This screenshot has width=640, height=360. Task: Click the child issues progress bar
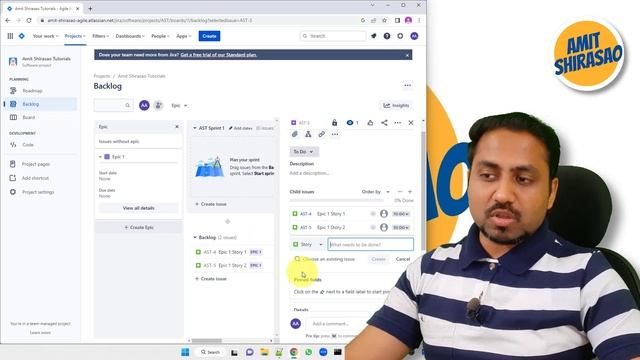[x=337, y=200]
